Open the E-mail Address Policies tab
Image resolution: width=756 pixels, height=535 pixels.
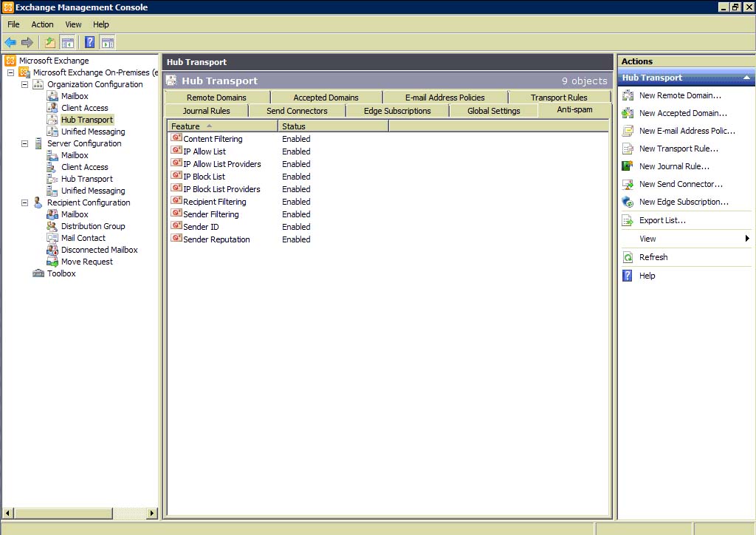click(445, 98)
